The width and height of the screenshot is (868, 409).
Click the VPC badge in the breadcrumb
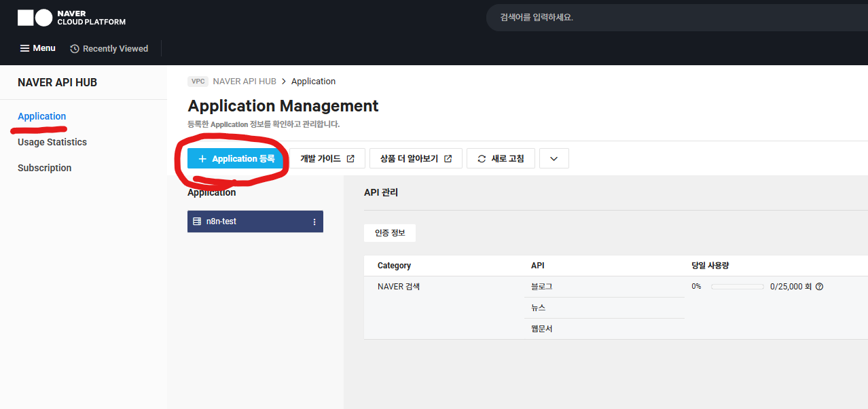click(x=198, y=82)
